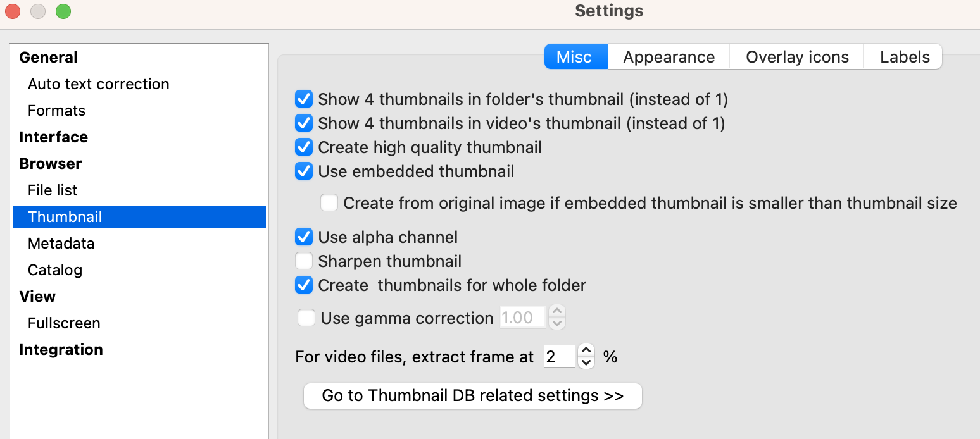Toggle Use gamma correction checkbox
980x439 pixels.
point(306,318)
